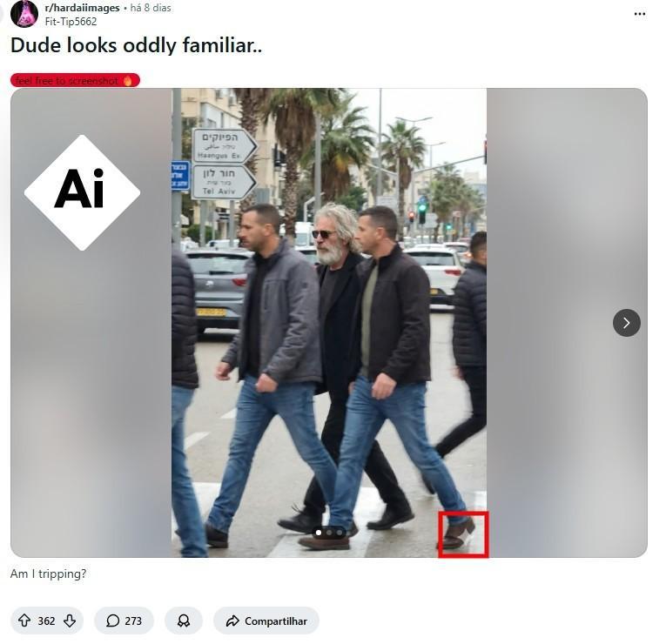Open the street photo in the gallery
This screenshot has width=666, height=644.
(329, 323)
